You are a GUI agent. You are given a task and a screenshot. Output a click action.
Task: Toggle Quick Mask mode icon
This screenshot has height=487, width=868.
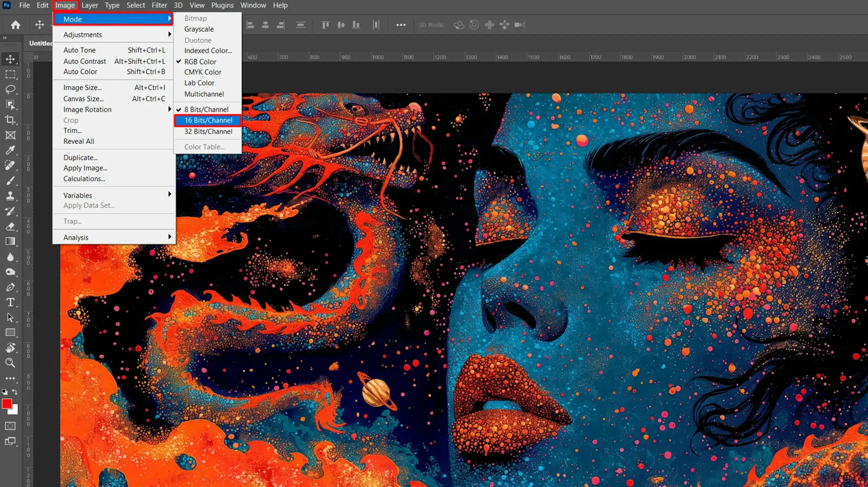[10, 426]
